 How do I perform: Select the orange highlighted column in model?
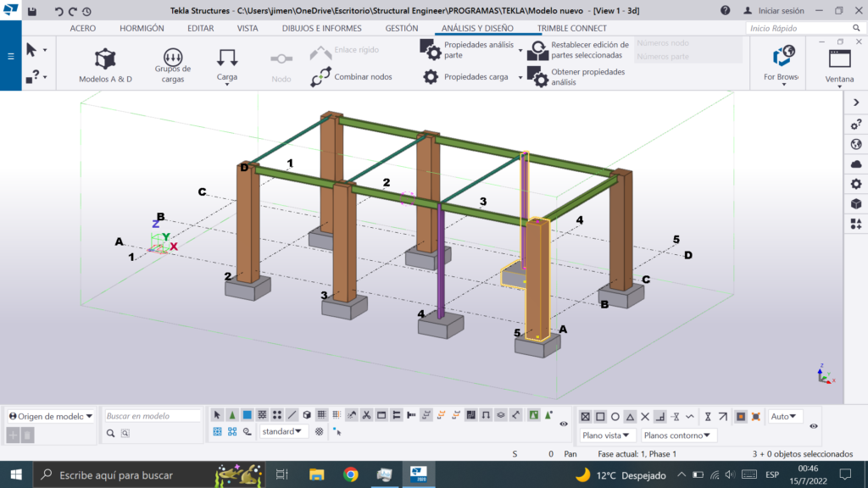(x=537, y=280)
